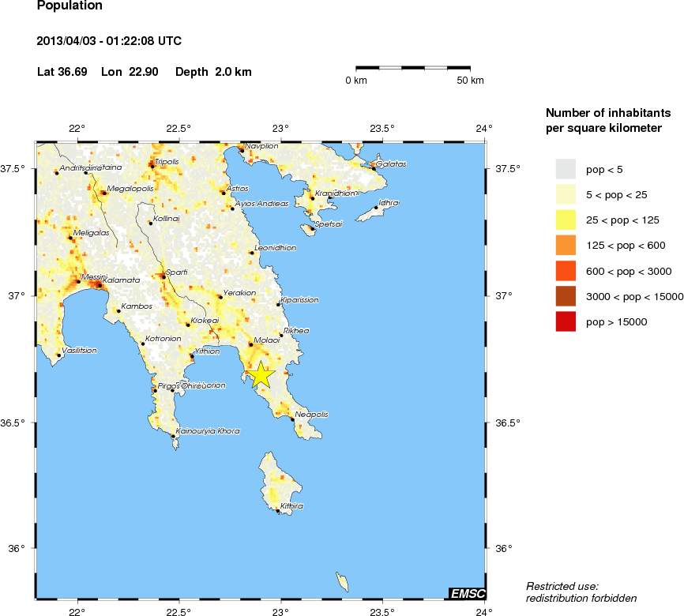Click the 'Galatas' town label
Image resolution: width=684 pixels, height=616 pixels.
[x=391, y=164]
